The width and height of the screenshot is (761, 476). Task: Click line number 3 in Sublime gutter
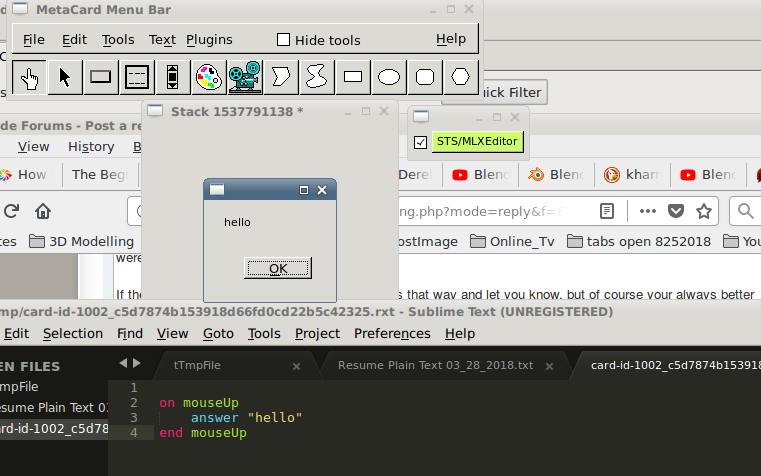(x=134, y=417)
